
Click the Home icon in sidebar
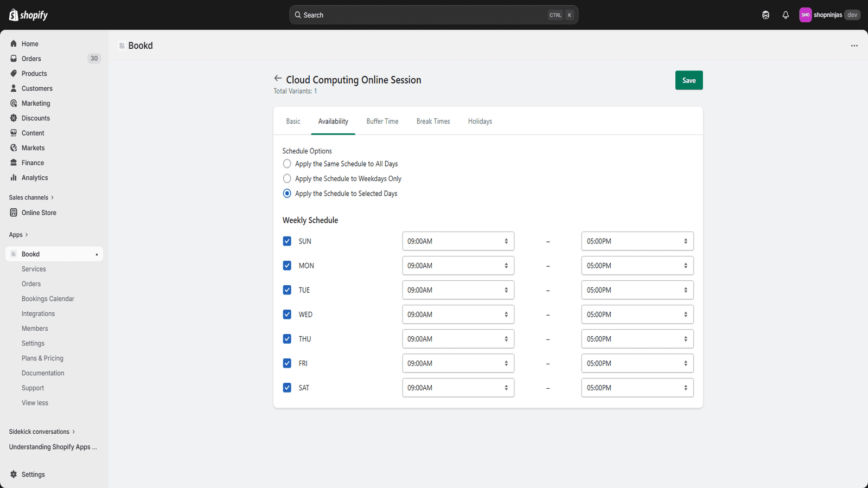(14, 44)
